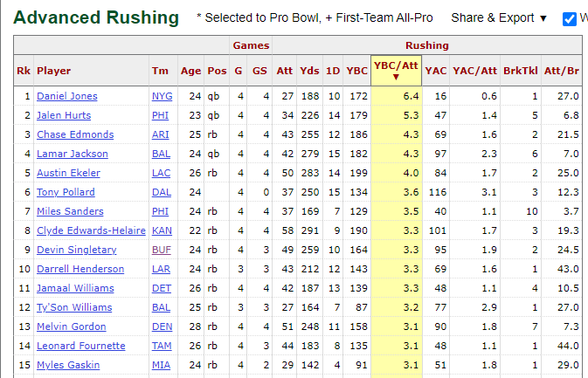Viewport: 588px width, 378px height.
Task: Open Daniel Jones player page
Action: click(67, 96)
